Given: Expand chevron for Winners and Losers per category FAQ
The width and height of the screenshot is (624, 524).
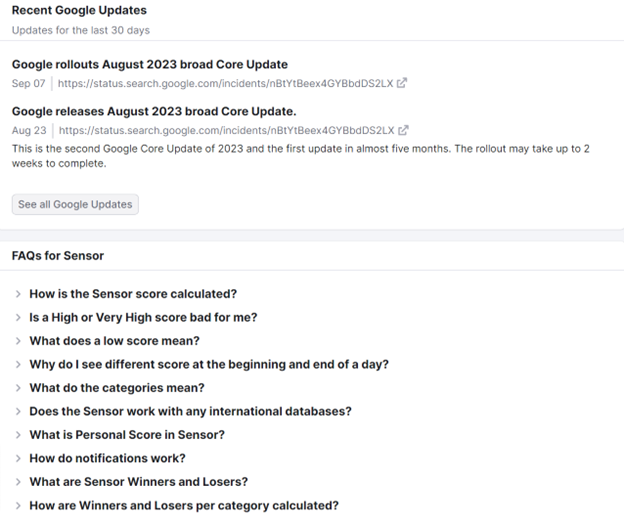Looking at the screenshot, I should 18,506.
